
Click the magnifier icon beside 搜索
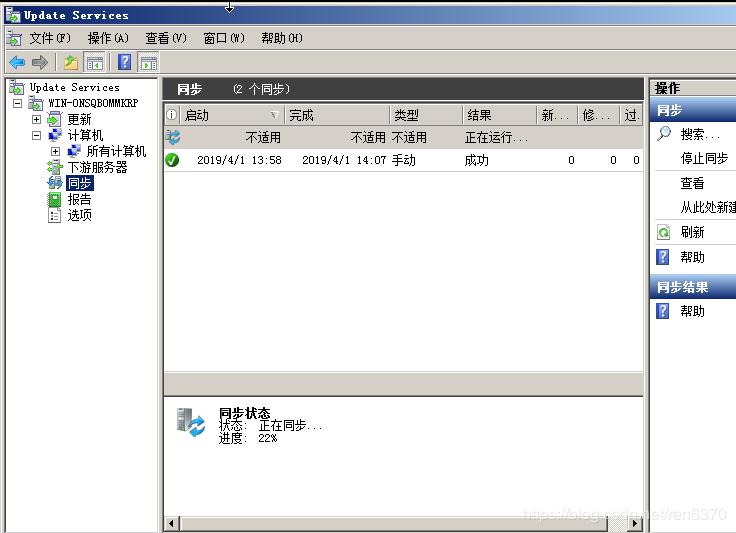pyautogui.click(x=664, y=134)
